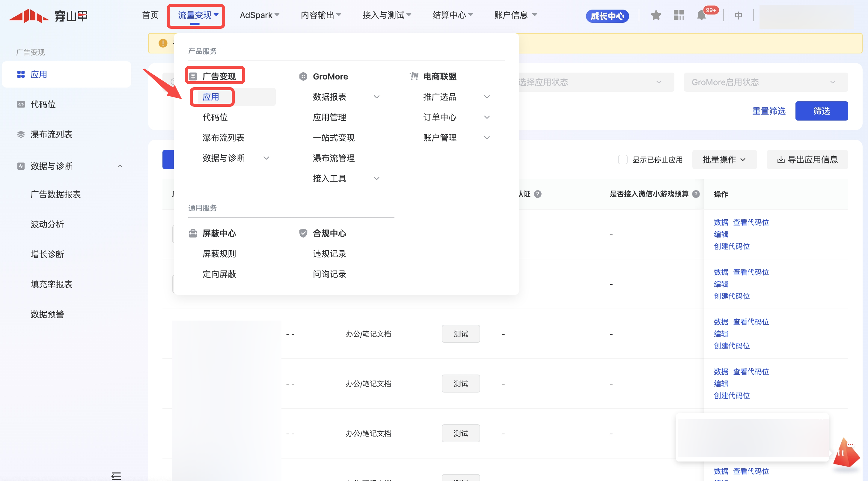
Task: Click the notification bell icon
Action: [x=702, y=16]
